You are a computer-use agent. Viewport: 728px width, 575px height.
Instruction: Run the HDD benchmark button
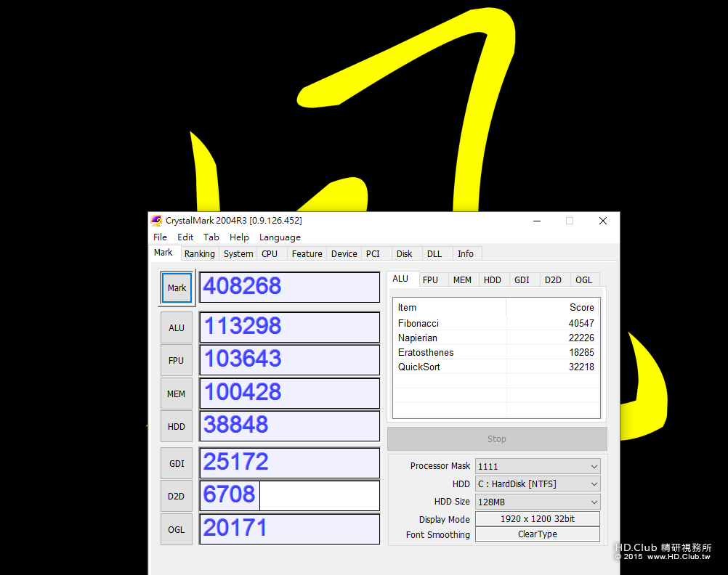point(177,426)
